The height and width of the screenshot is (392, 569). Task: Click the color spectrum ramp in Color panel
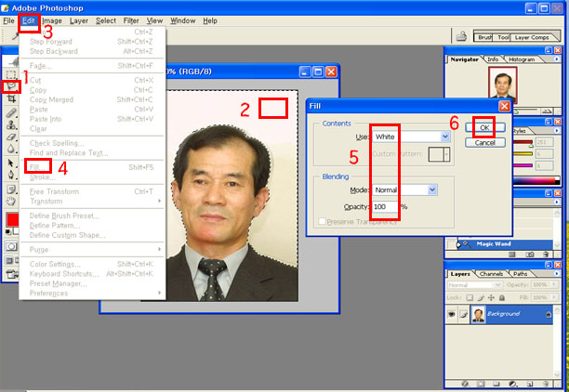coord(536,180)
